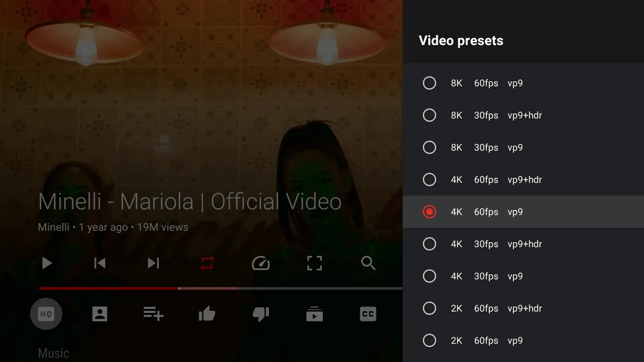The height and width of the screenshot is (362, 644).
Task: Open playback speed gauge icon
Action: tap(261, 263)
